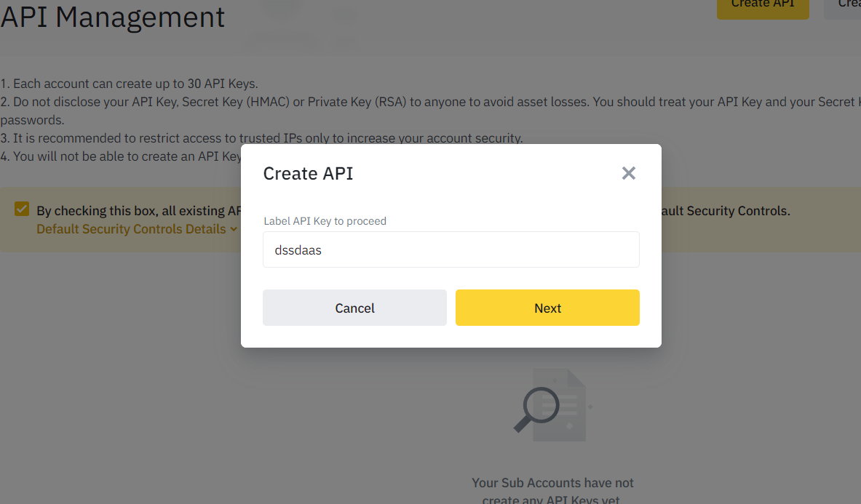Viewport: 861px width, 504px height.
Task: Click the Create API button in the header
Action: point(762,6)
